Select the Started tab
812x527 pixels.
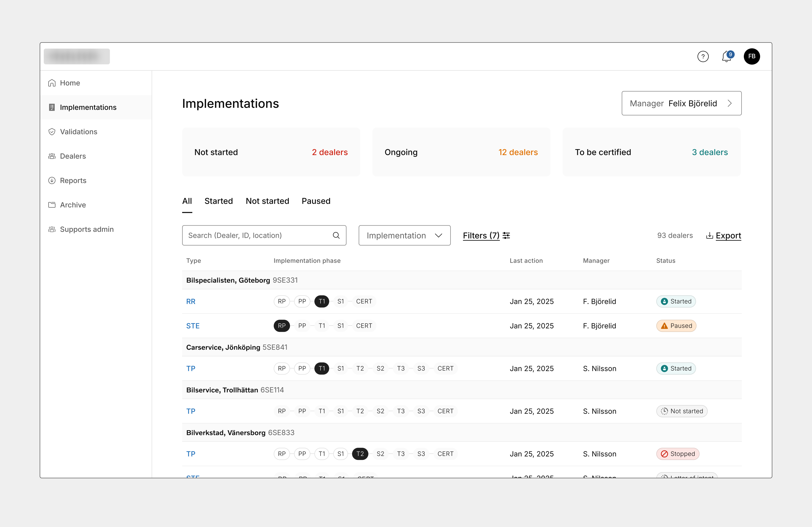pos(218,201)
